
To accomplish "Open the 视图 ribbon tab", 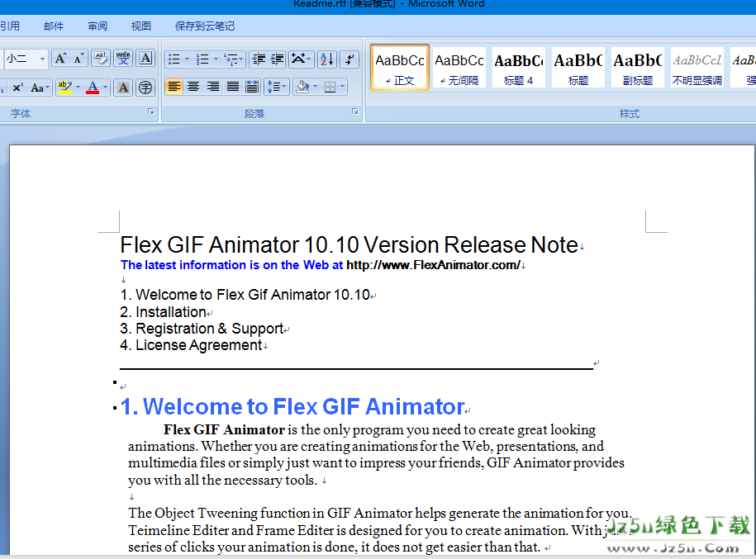I will point(140,26).
